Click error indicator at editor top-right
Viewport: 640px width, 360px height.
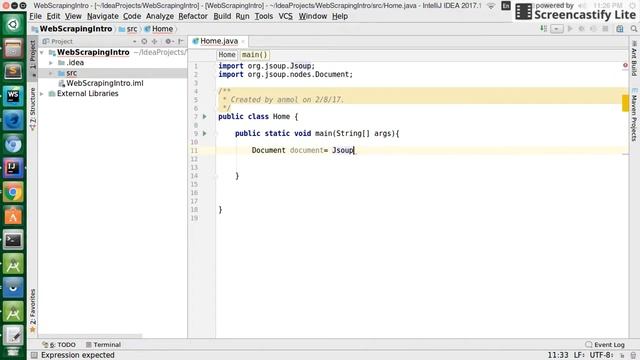click(x=625, y=65)
